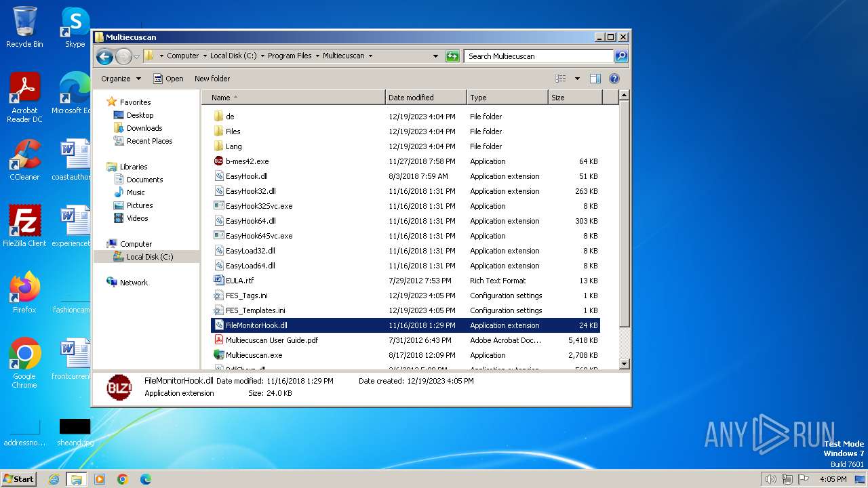Sort files by the Type column

point(507,98)
